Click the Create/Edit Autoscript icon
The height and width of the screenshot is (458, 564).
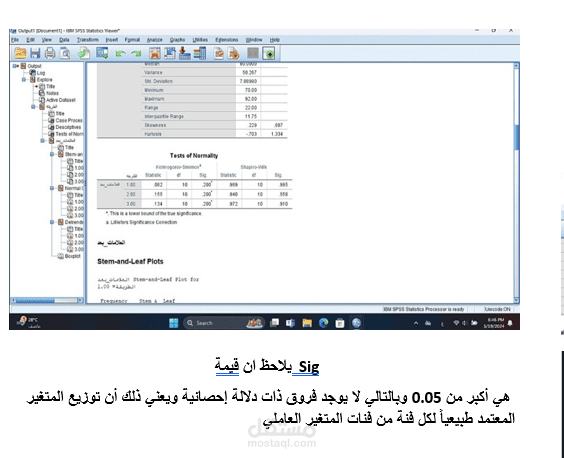(x=218, y=53)
